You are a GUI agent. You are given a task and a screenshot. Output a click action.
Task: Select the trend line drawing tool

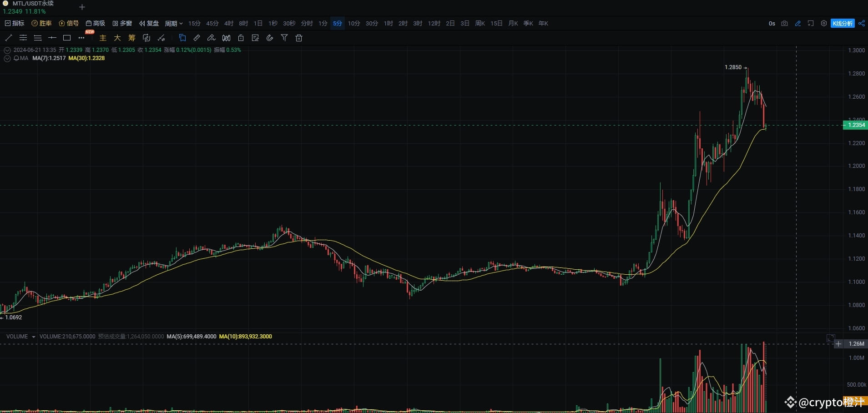click(x=8, y=38)
